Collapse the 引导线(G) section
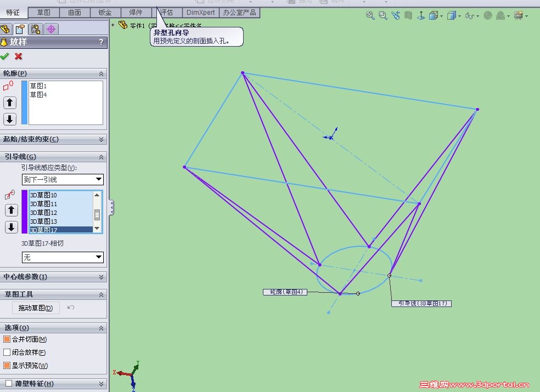 pos(101,157)
